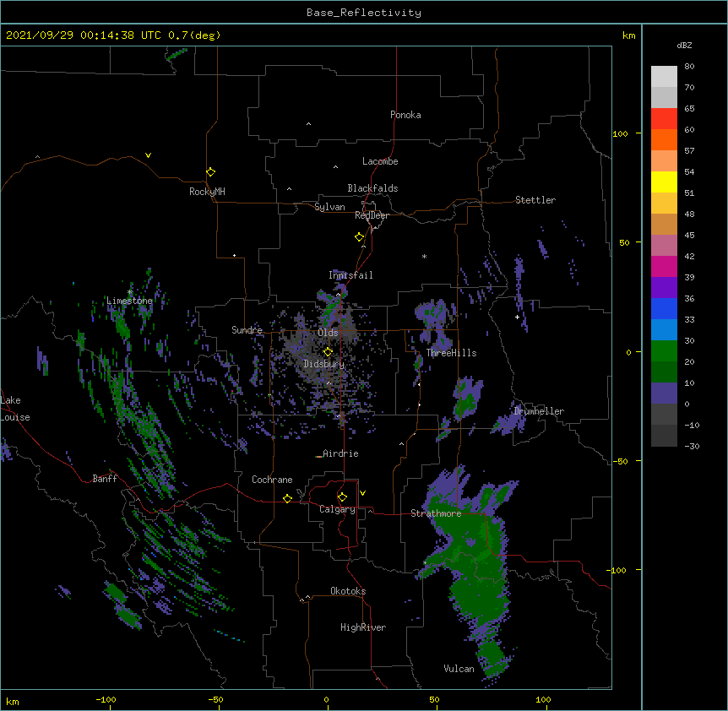Click the yellow V marker northwest of RockyMH

148,155
